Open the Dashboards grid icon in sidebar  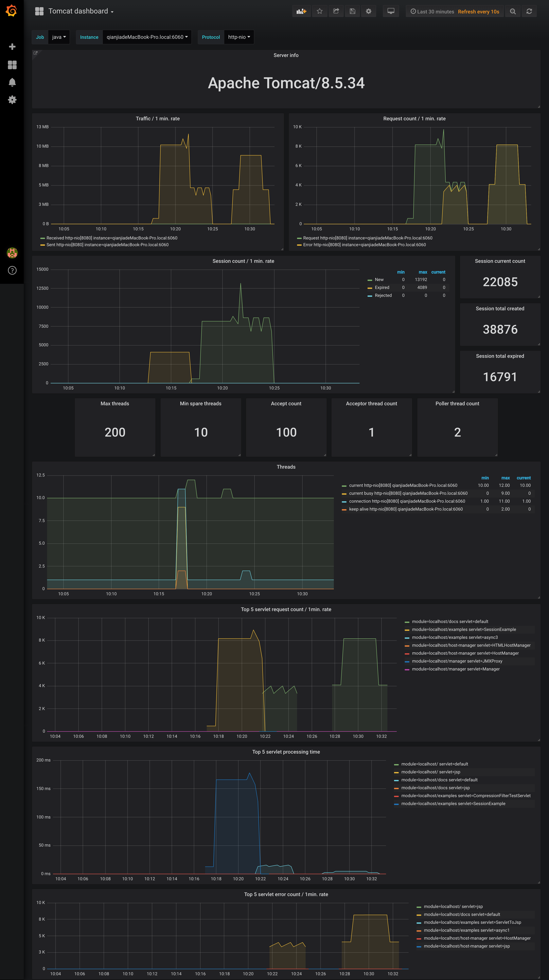click(12, 65)
